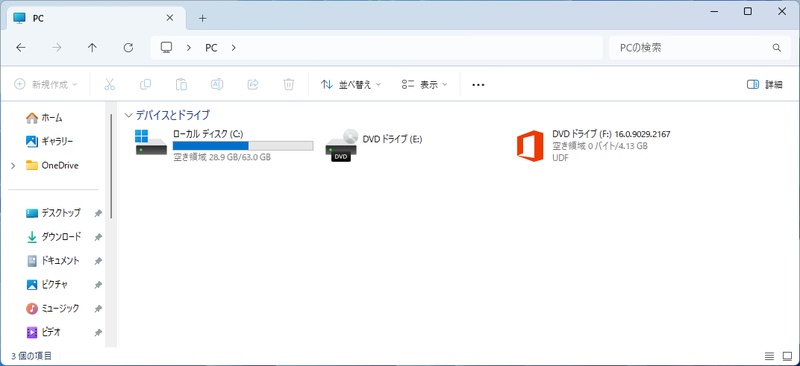Image resolution: width=800 pixels, height=366 pixels.
Task: Click the forward navigation arrow
Action: pos(57,47)
